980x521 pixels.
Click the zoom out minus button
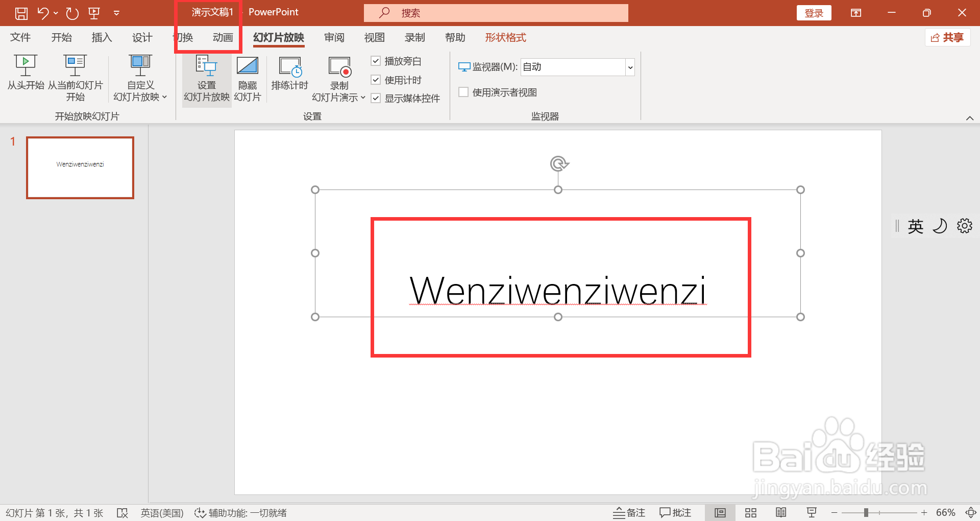pyautogui.click(x=834, y=513)
